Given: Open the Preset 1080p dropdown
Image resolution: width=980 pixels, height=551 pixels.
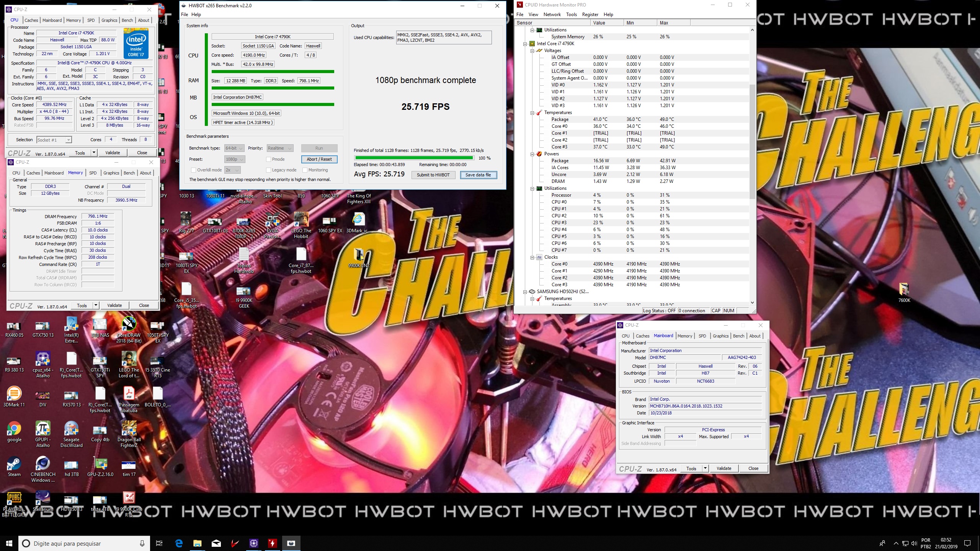Looking at the screenshot, I should (x=235, y=159).
